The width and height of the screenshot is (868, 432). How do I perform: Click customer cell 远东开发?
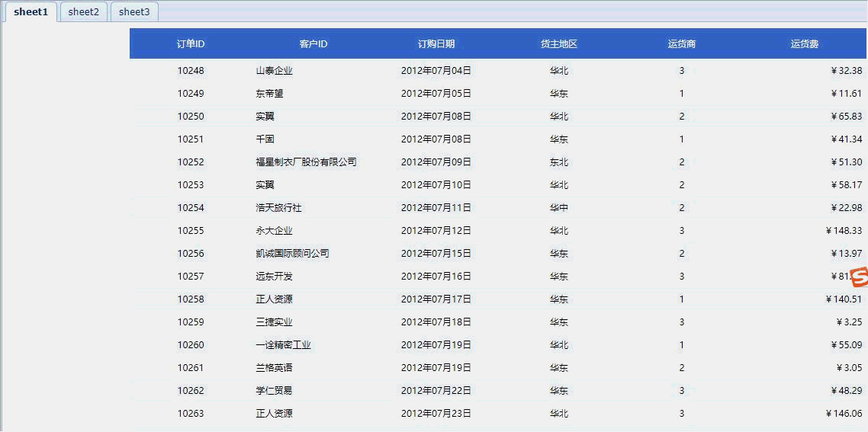(274, 276)
